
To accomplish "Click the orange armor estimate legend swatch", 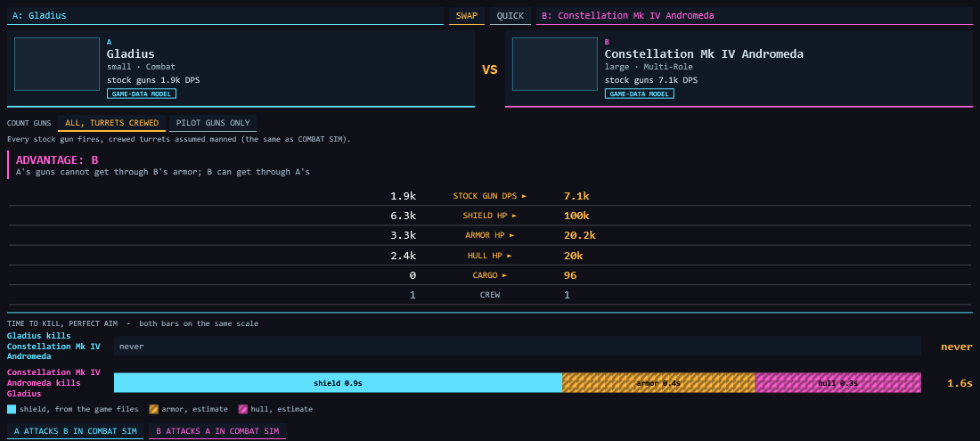I will pyautogui.click(x=154, y=409).
